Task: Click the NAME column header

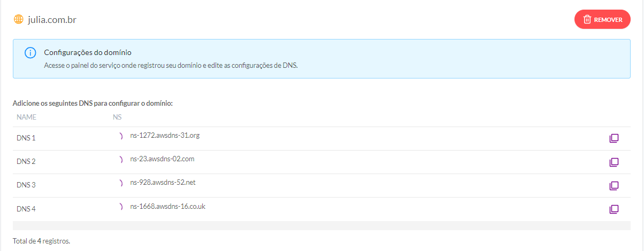Action: click(26, 116)
